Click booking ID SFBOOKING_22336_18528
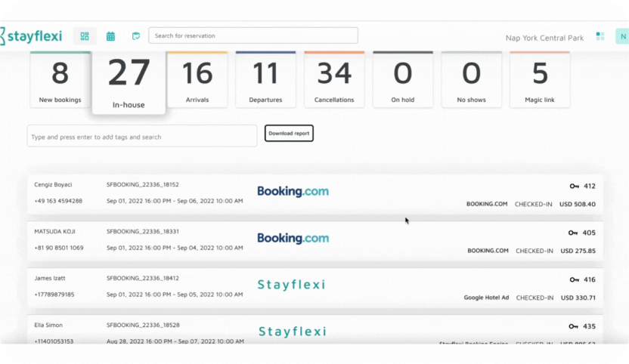The image size is (629, 364). click(143, 325)
